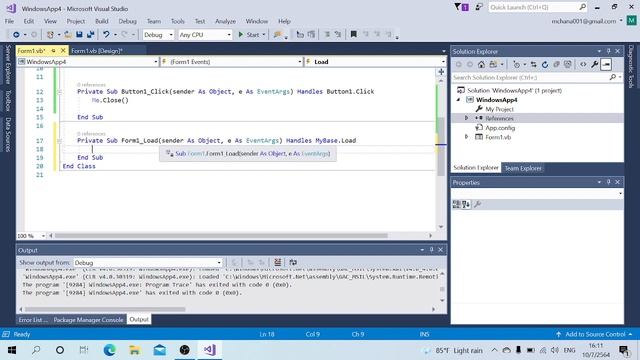Open the Data Sources side panel tab
Screen dimensions: 640x360
click(x=8, y=134)
